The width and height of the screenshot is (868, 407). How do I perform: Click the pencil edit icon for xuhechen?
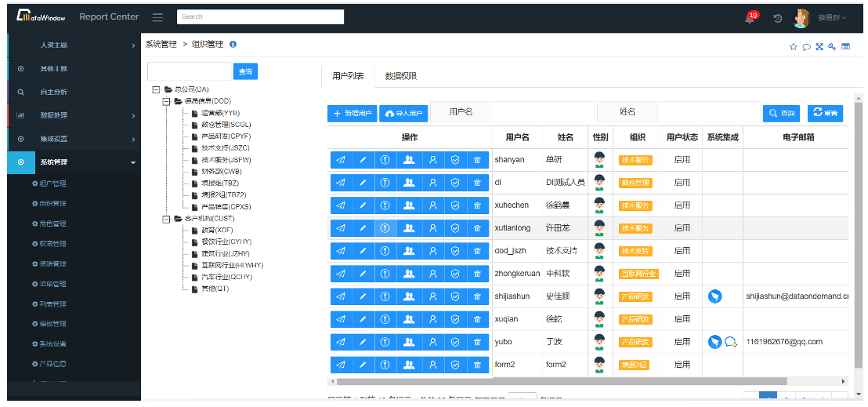[x=363, y=205]
